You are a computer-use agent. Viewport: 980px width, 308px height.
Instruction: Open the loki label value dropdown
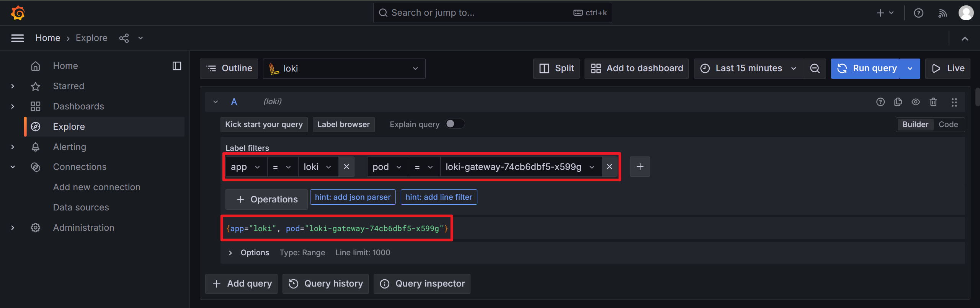[318, 167]
